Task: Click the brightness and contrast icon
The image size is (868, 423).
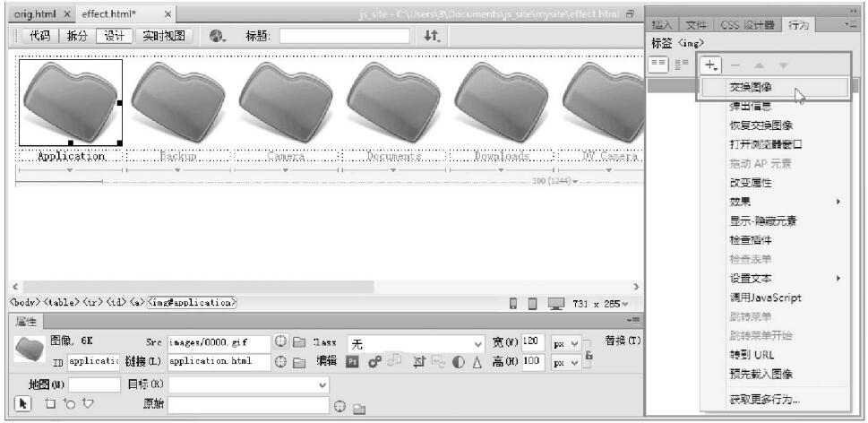Action: 460,363
